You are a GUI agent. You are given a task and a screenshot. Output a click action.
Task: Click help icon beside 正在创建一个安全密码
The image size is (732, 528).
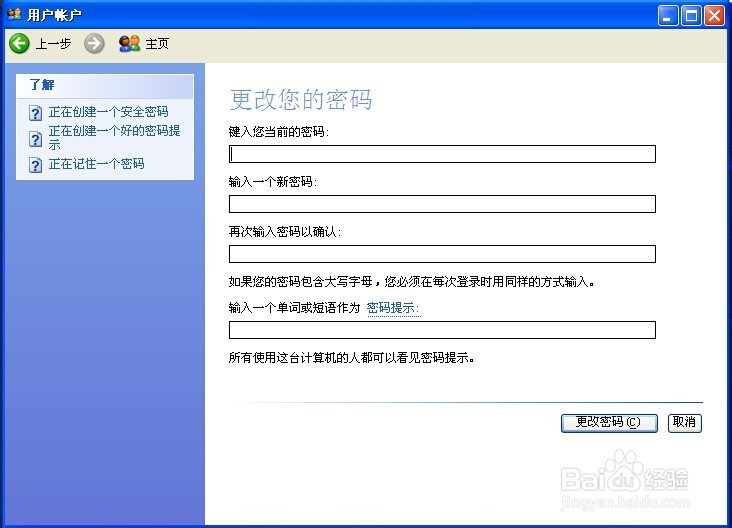(x=35, y=113)
